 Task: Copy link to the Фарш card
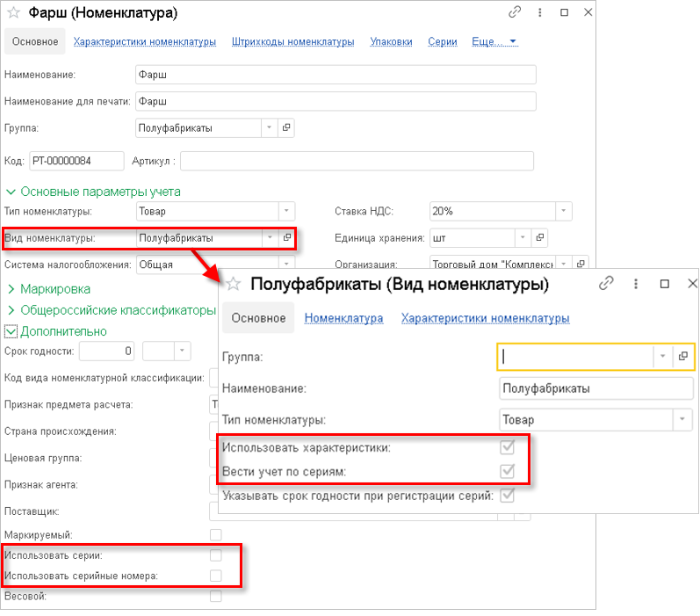[x=515, y=13]
